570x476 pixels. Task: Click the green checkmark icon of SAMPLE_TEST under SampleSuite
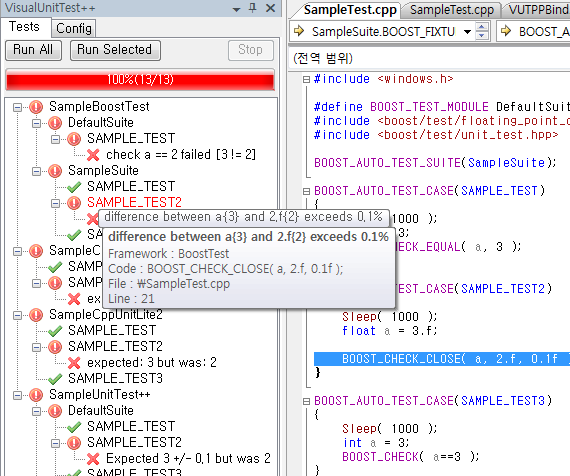[x=74, y=187]
